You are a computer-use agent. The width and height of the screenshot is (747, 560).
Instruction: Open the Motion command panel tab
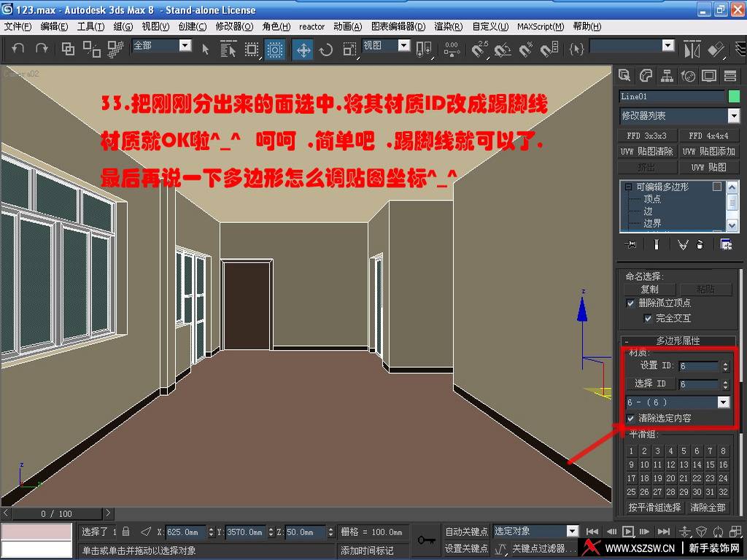point(688,75)
